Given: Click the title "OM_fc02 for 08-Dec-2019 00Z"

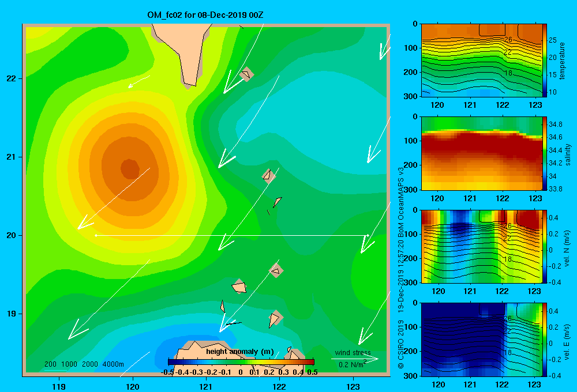Looking at the screenshot, I should pyautogui.click(x=205, y=15).
